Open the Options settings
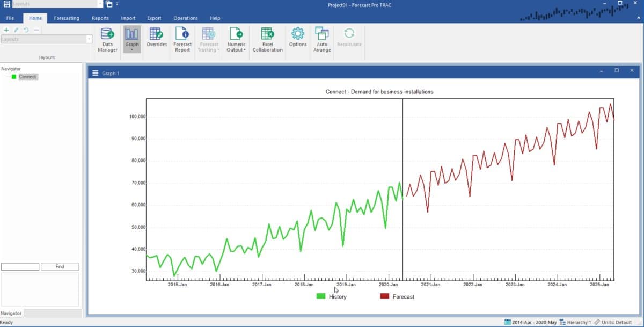 [x=297, y=41]
